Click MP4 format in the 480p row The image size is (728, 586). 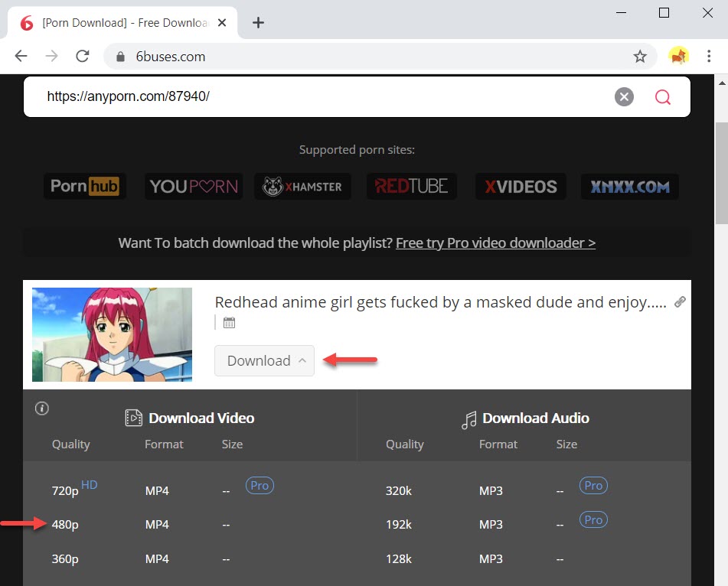click(x=157, y=525)
